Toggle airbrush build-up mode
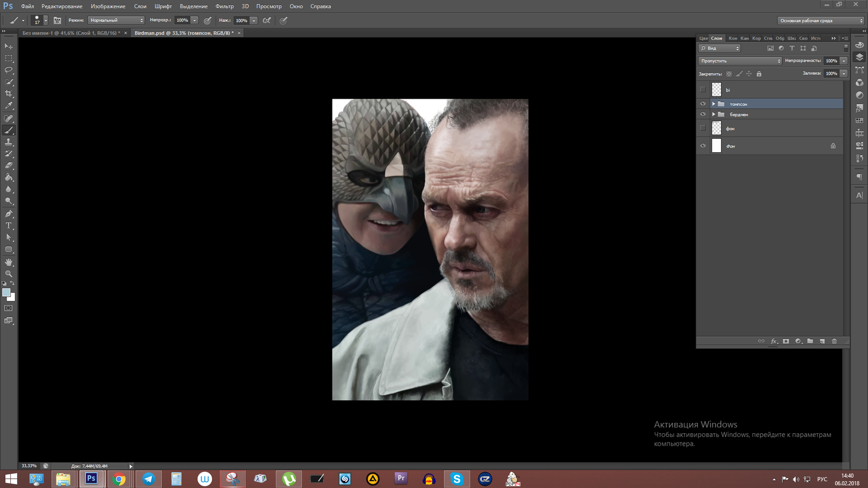Image resolution: width=868 pixels, height=488 pixels. 267,21
